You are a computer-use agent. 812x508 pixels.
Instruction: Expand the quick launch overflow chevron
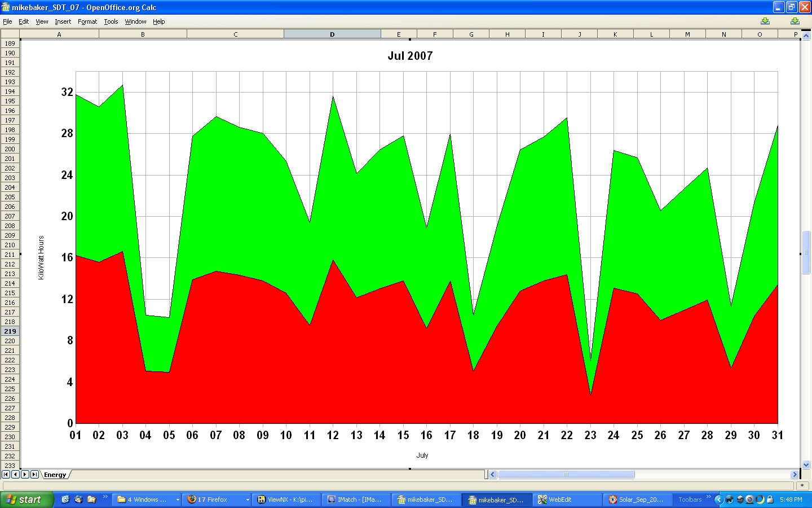pos(105,497)
